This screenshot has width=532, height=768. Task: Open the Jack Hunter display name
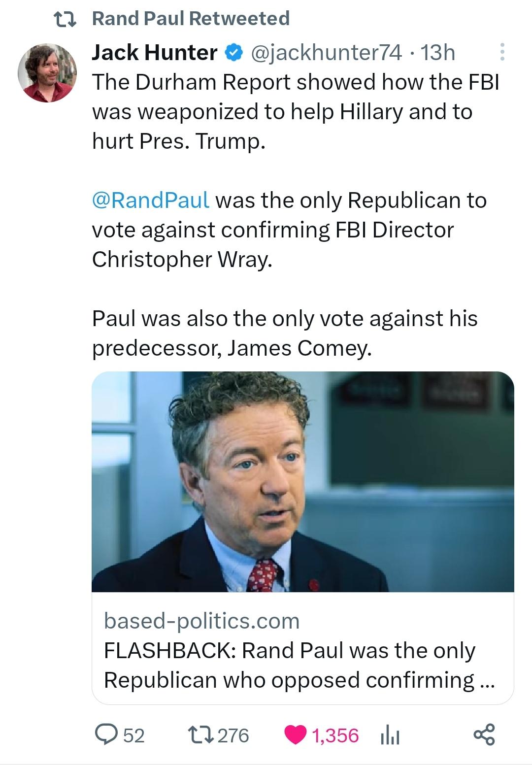tap(154, 53)
